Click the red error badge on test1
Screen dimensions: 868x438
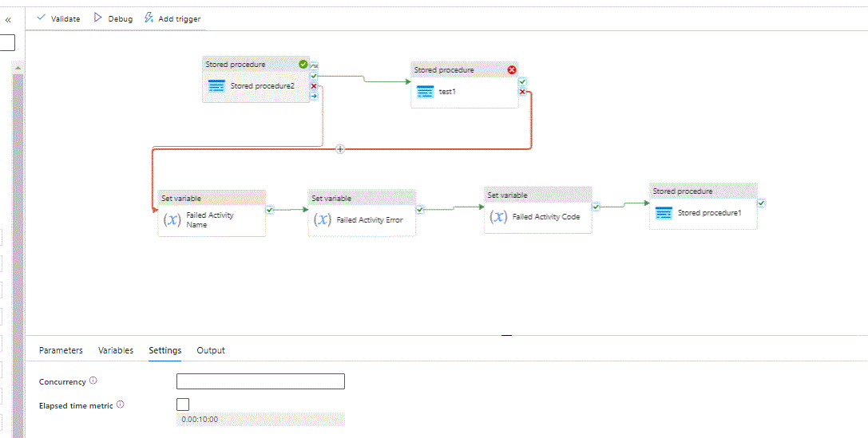(512, 69)
